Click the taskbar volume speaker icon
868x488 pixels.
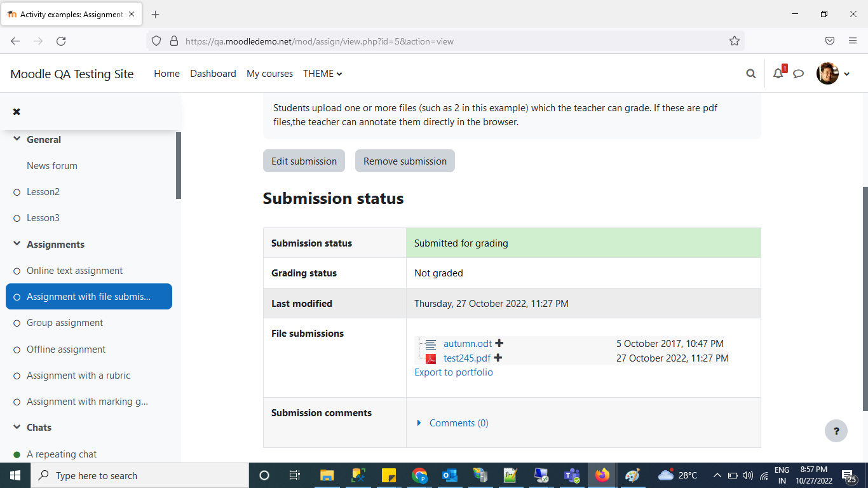pyautogui.click(x=747, y=475)
